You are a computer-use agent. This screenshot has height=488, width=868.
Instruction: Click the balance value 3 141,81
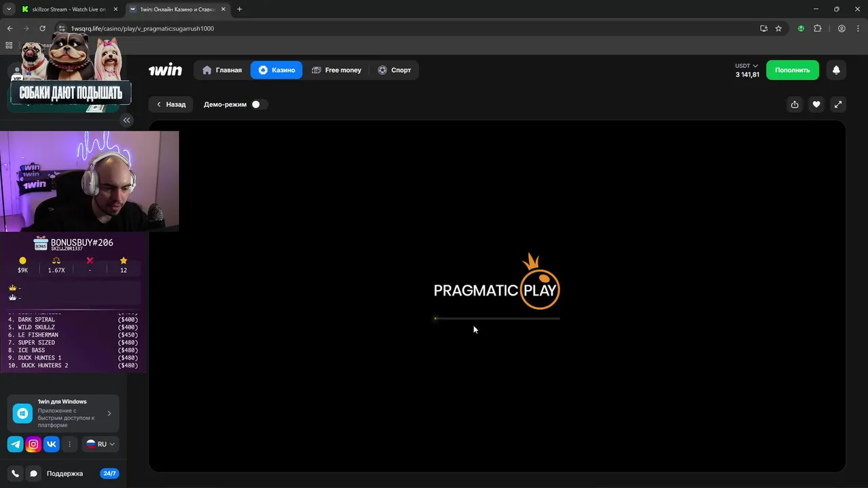pyautogui.click(x=747, y=75)
